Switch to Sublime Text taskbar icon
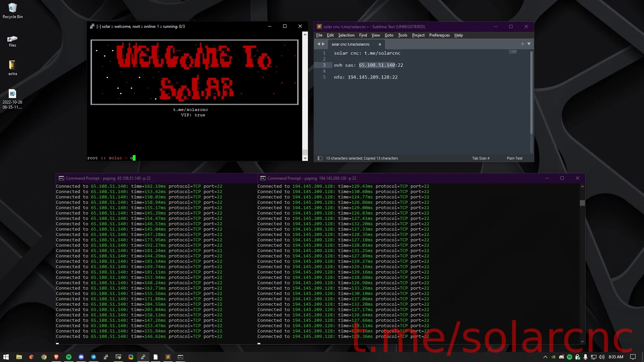The width and height of the screenshot is (644, 362). 168,357
